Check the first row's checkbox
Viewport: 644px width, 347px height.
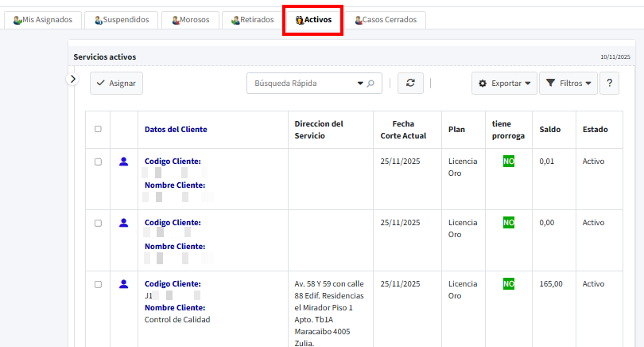click(x=98, y=162)
